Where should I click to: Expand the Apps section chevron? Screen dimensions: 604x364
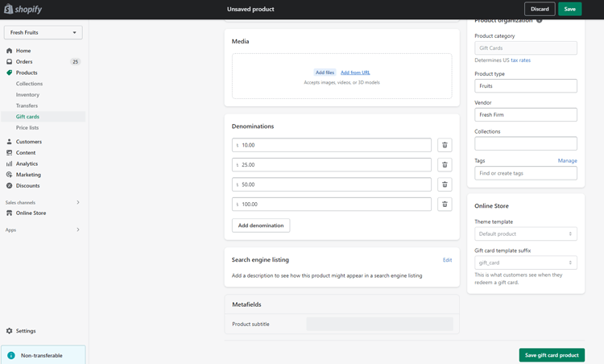(78, 230)
